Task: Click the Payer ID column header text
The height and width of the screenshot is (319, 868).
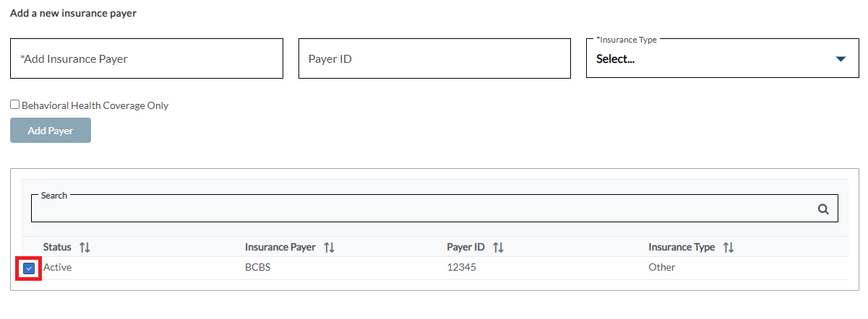Action: (465, 248)
